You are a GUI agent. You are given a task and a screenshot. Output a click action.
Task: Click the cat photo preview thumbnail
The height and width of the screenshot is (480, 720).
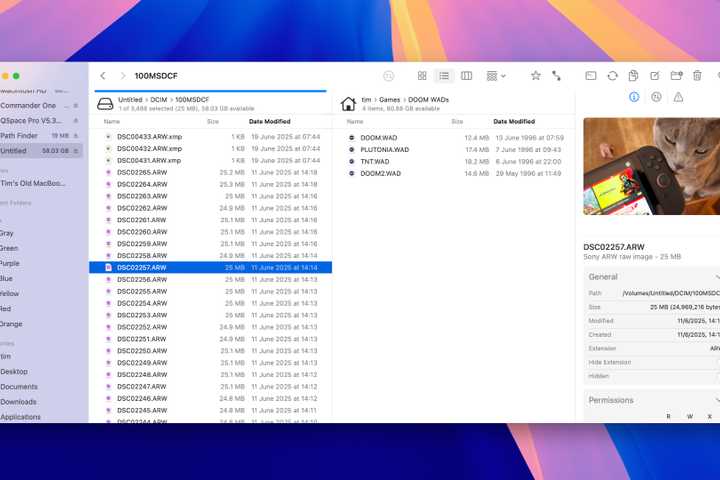tap(652, 166)
